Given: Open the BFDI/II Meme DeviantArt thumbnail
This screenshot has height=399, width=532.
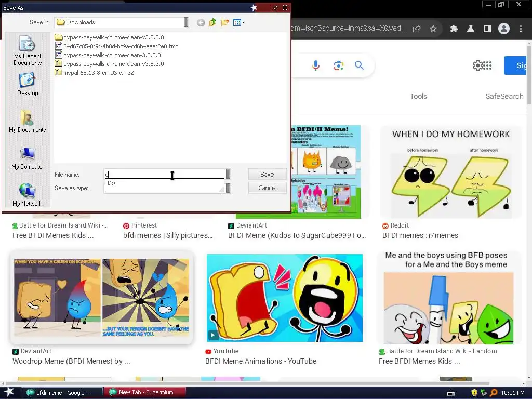Looking at the screenshot, I should (326, 172).
